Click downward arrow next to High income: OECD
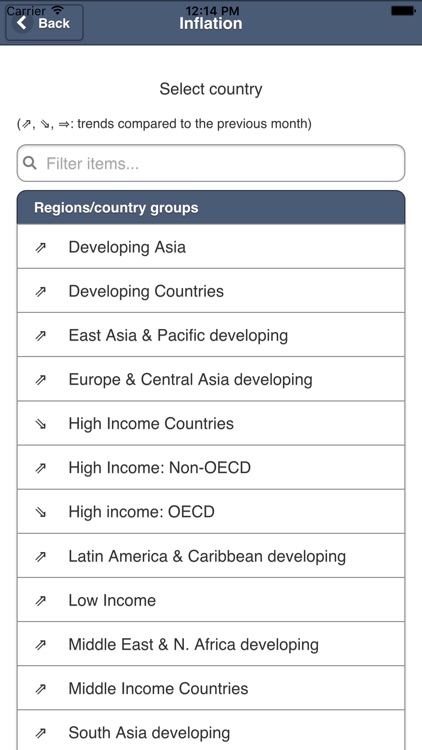 41,512
